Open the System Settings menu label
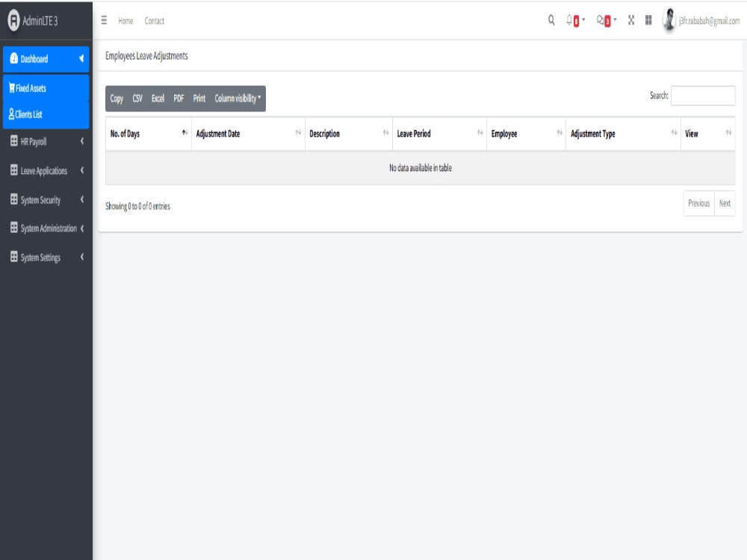Screen dimensions: 747x560 point(40,258)
